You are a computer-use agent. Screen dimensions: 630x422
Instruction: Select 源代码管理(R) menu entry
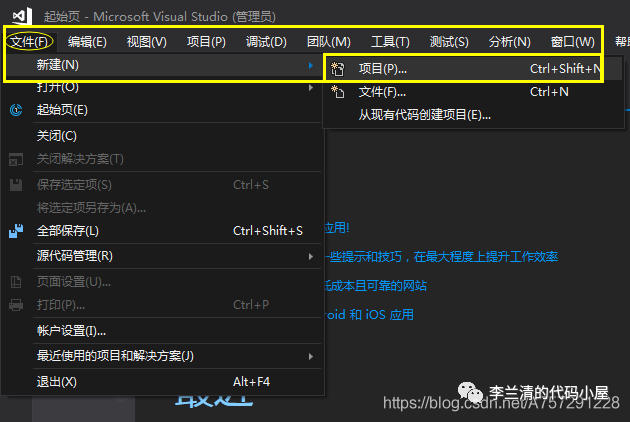[x=163, y=256]
